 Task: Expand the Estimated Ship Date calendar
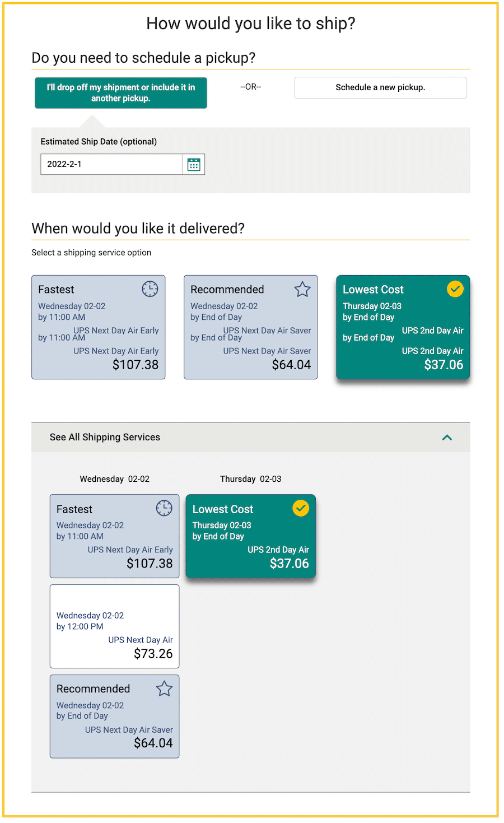pos(194,164)
